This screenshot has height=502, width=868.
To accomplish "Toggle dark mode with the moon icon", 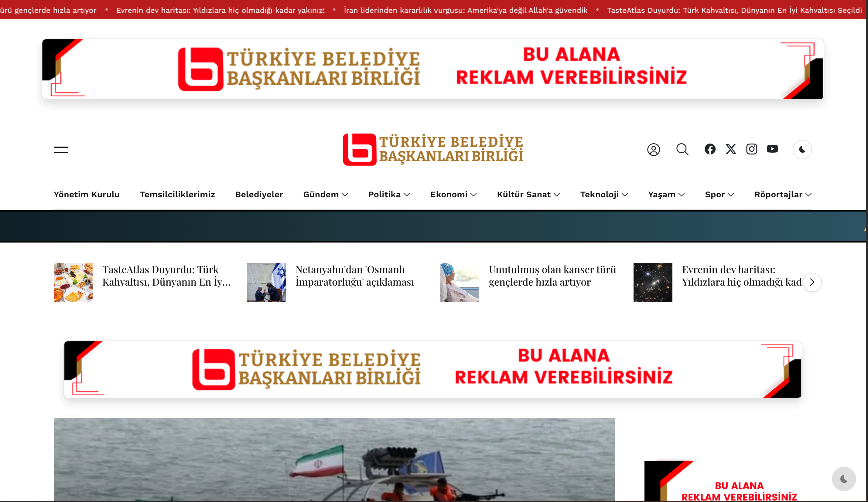I will 802,150.
